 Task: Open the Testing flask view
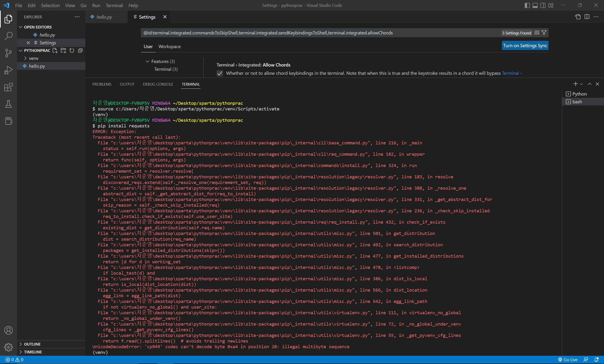click(x=8, y=104)
